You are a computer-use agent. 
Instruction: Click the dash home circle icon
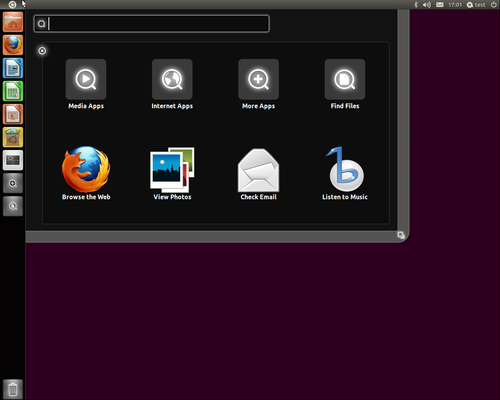tap(42, 51)
